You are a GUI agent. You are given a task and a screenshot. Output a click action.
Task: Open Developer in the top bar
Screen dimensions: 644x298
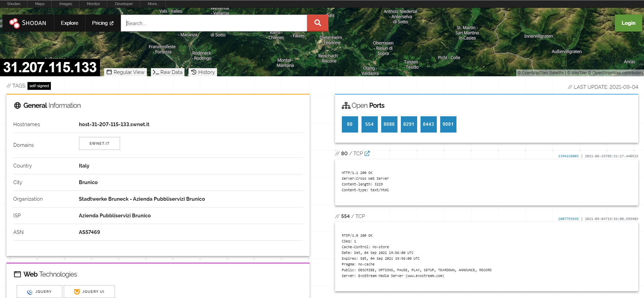124,4
